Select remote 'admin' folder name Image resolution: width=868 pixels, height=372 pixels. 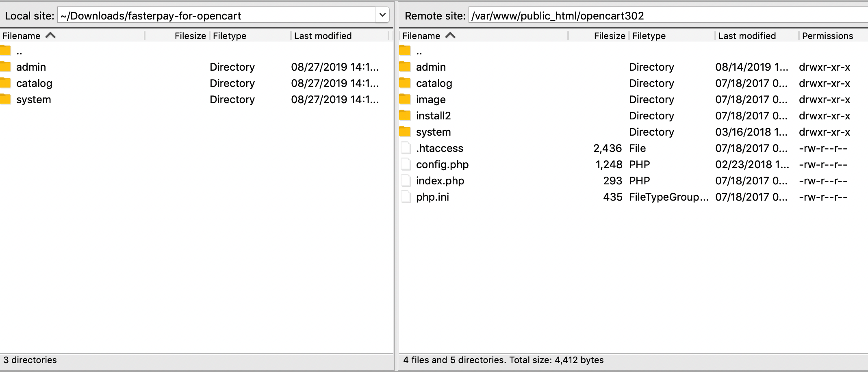(x=431, y=67)
